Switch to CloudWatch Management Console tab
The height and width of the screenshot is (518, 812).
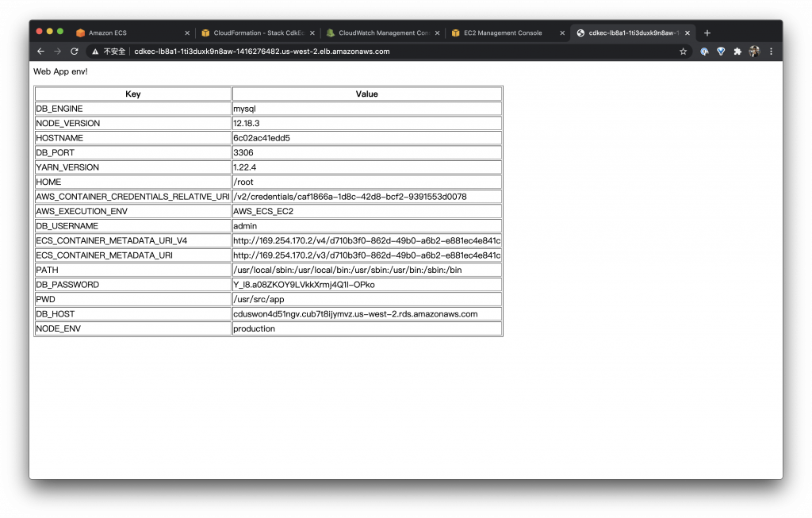(x=383, y=33)
